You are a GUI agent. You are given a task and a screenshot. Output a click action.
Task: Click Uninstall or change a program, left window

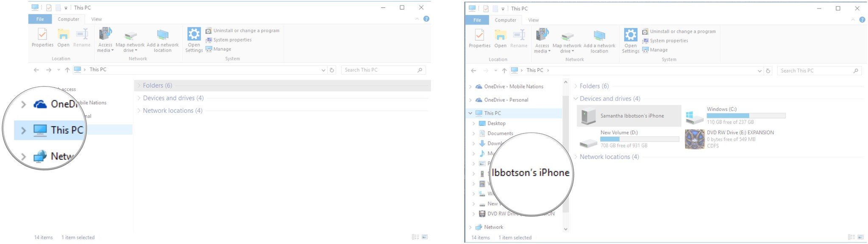(x=242, y=30)
